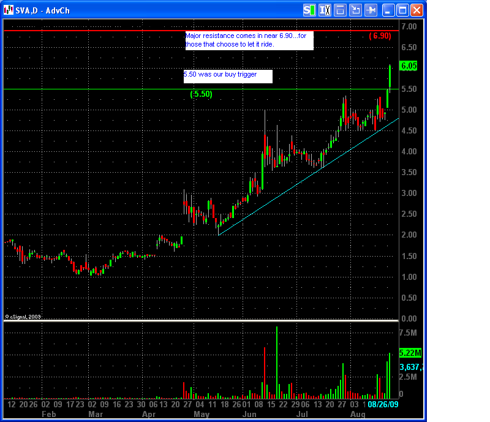Select the 'Major resistance comes in near 6.90' note
Viewport: 490px width, 422px height.
pyautogui.click(x=249, y=40)
